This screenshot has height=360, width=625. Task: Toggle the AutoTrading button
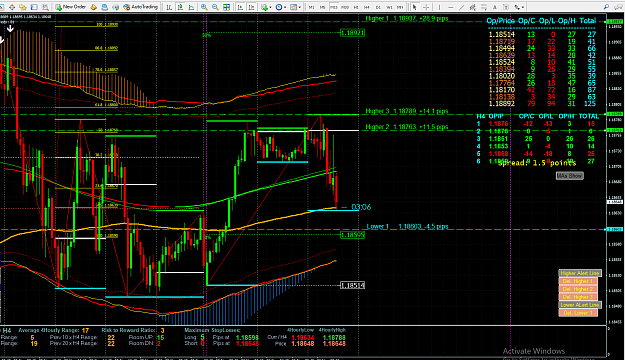[140, 7]
